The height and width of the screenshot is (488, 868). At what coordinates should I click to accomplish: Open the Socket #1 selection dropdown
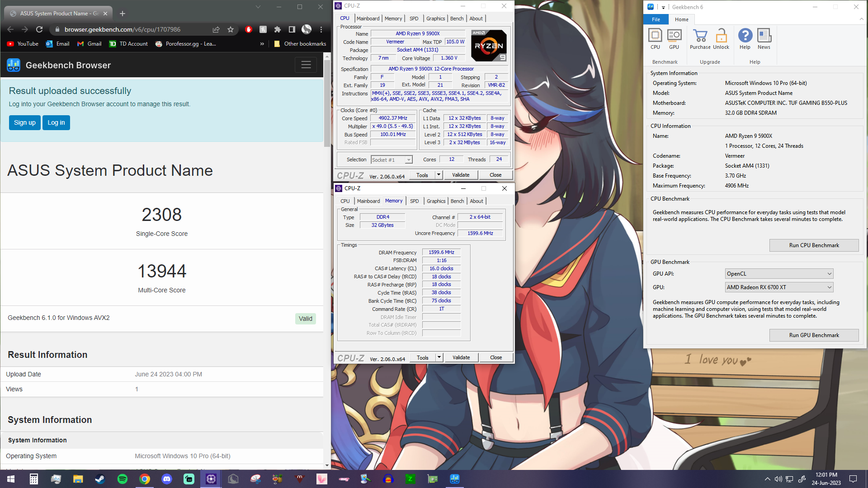(392, 160)
